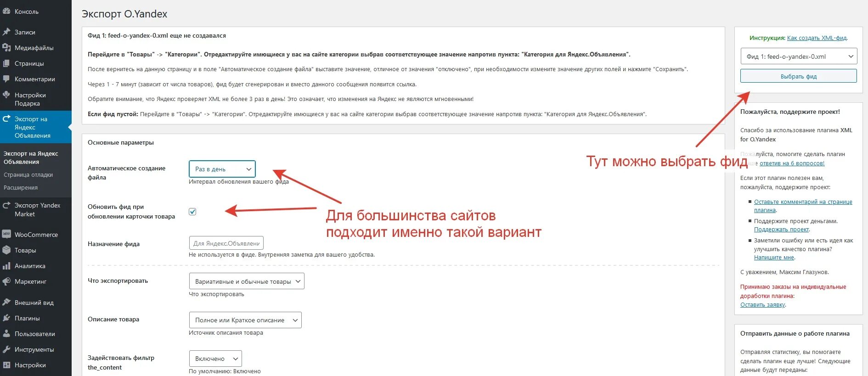Screen dimensions: 868x376
Task: Open the Описание товара source dropdown
Action: [245, 320]
